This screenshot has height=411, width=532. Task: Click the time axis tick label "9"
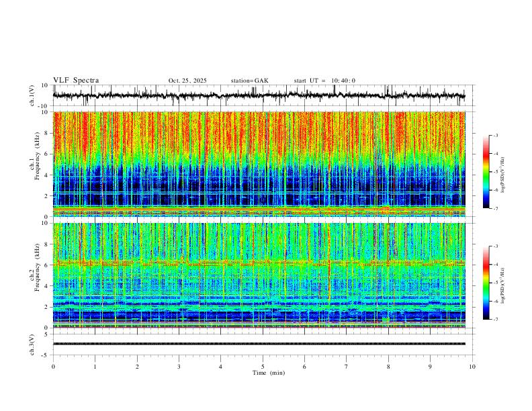pos(430,367)
